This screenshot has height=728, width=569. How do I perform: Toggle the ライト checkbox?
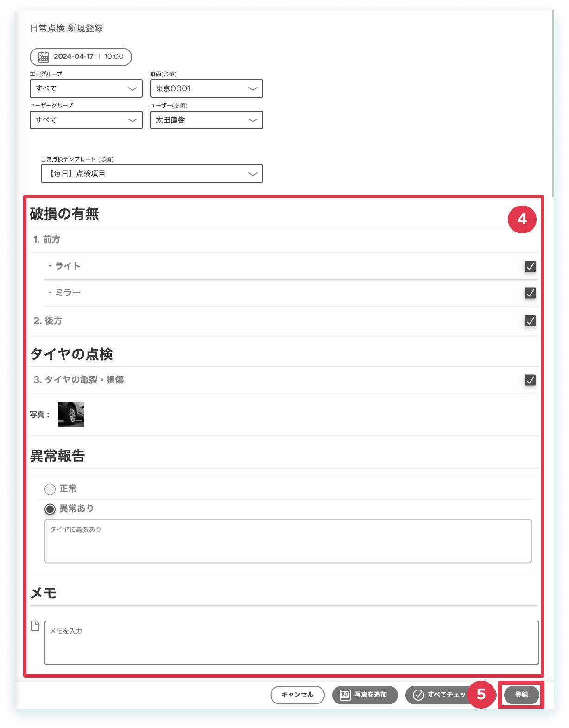pyautogui.click(x=530, y=266)
